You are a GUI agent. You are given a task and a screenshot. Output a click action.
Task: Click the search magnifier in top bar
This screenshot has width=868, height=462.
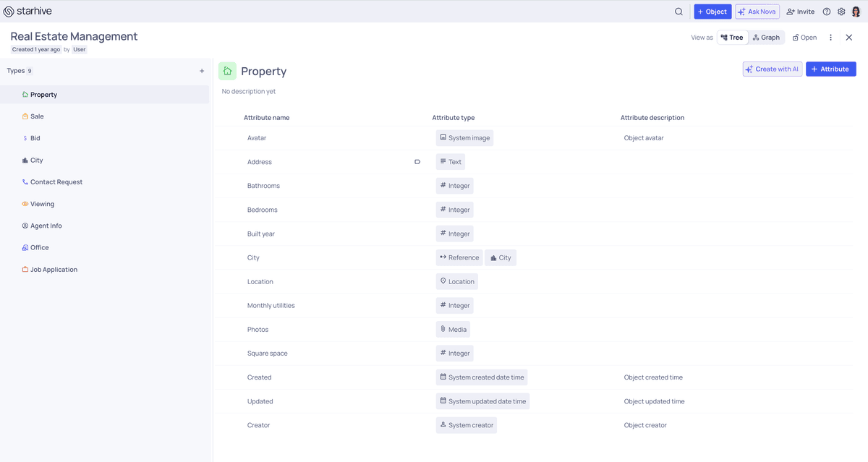click(678, 12)
